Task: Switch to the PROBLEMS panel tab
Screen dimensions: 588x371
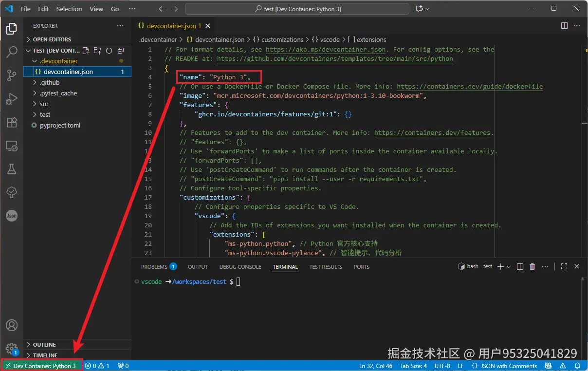Action: (x=158, y=267)
